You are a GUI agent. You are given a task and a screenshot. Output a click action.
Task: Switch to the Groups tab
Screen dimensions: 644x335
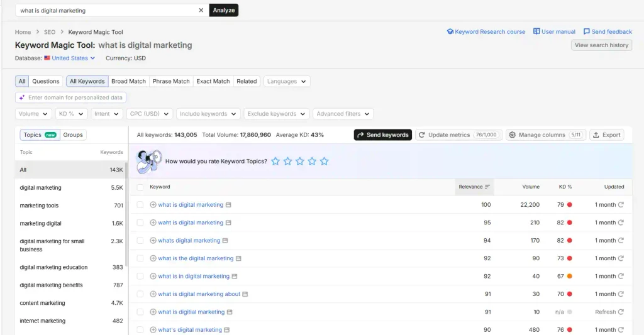click(73, 135)
